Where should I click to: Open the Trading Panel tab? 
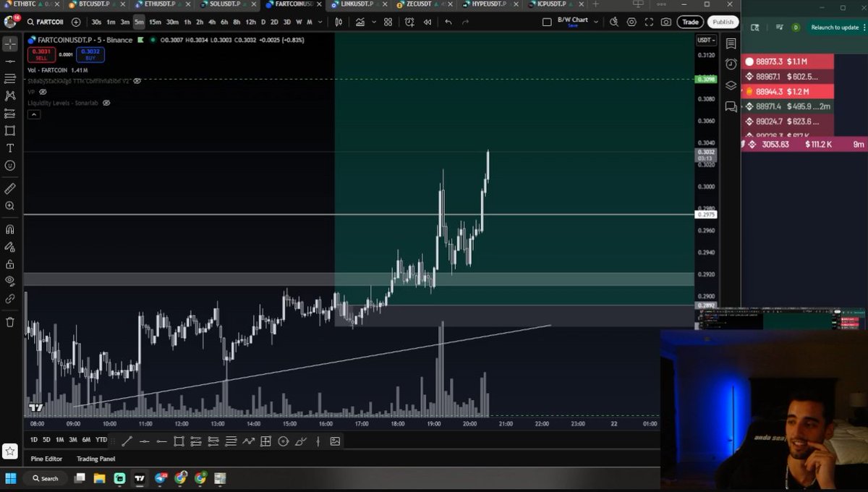point(96,459)
